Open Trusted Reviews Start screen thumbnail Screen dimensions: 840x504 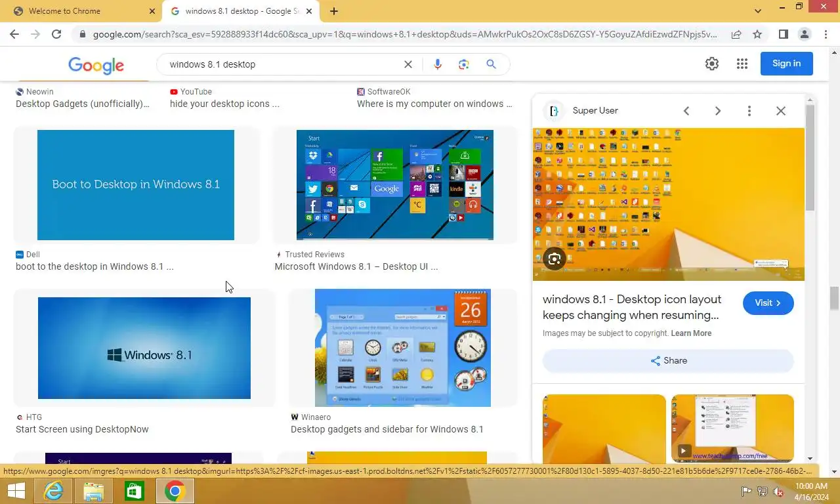(x=395, y=185)
